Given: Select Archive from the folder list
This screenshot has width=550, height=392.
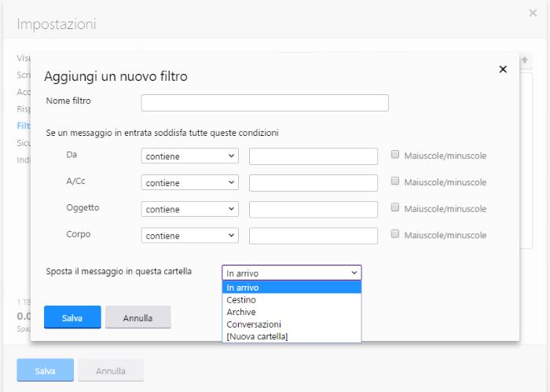Looking at the screenshot, I should coord(291,312).
